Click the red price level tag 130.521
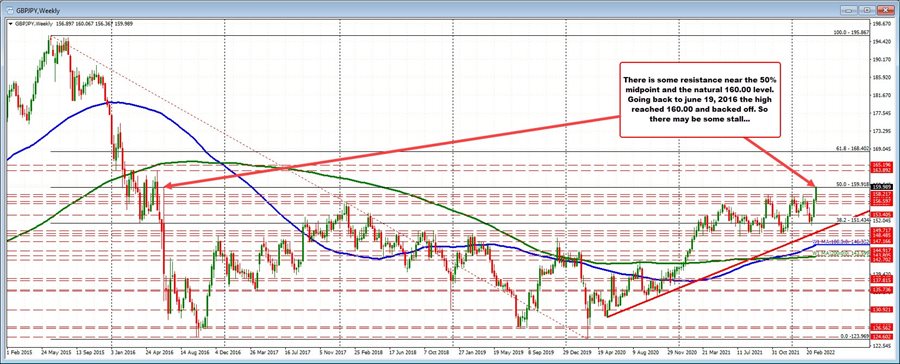This screenshot has height=364, width=900. (882, 309)
